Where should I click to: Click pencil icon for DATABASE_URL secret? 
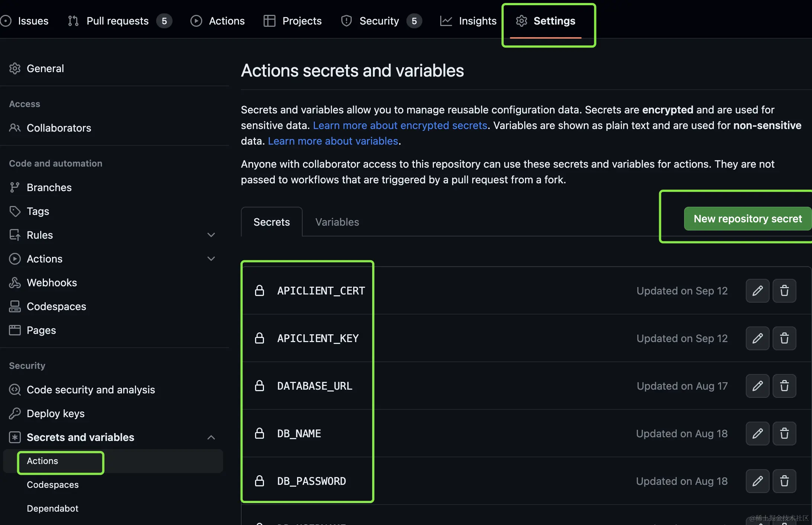[x=757, y=386]
